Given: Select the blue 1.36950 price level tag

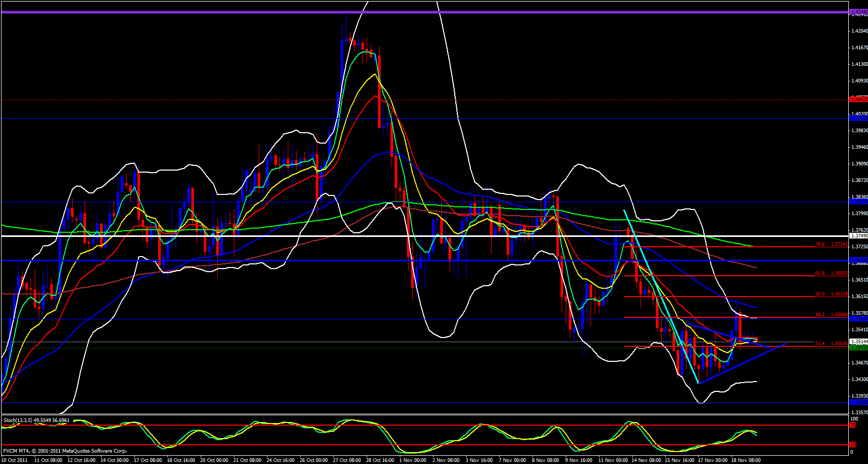Looking at the screenshot, I should (x=859, y=260).
